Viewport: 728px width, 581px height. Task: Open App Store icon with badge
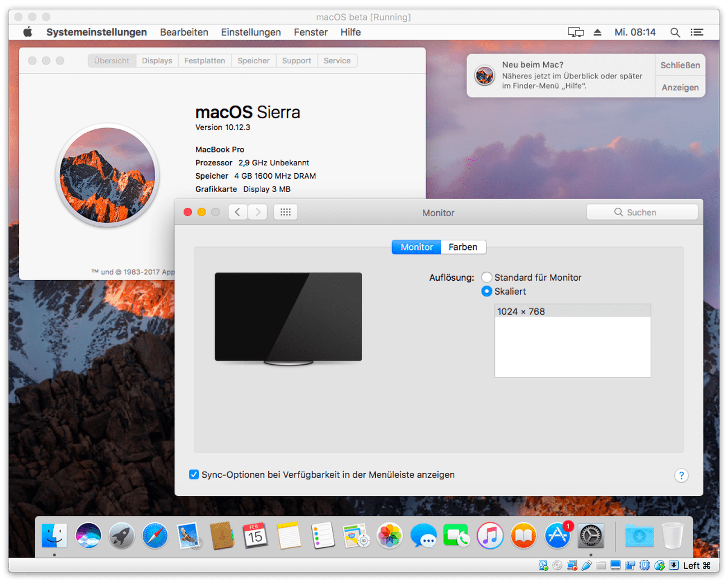(x=558, y=535)
